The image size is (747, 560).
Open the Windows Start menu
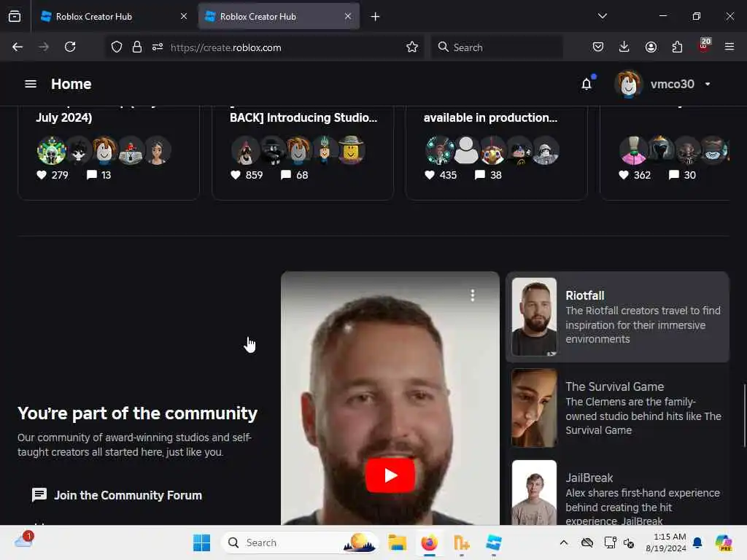pos(201,542)
